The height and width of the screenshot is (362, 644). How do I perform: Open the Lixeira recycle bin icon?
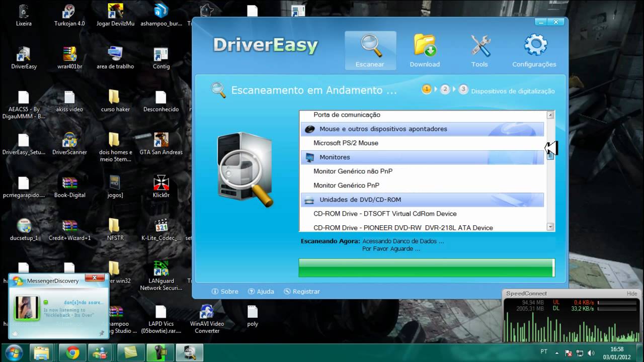click(24, 15)
